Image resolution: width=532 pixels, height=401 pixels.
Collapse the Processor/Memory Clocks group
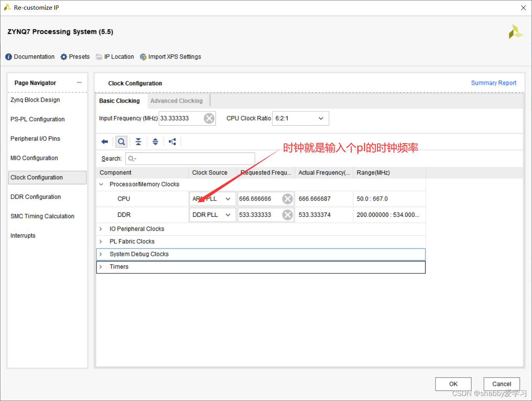[x=101, y=185]
